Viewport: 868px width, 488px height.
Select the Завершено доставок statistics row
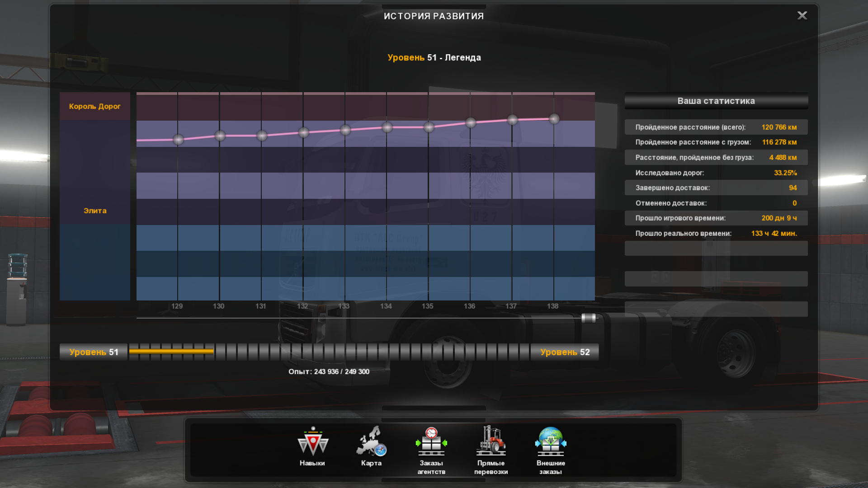click(716, 188)
